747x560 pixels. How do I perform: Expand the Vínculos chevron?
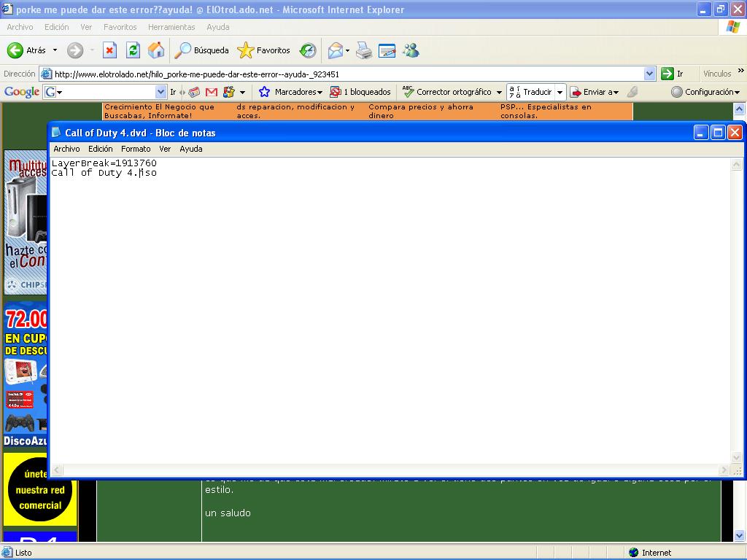741,71
